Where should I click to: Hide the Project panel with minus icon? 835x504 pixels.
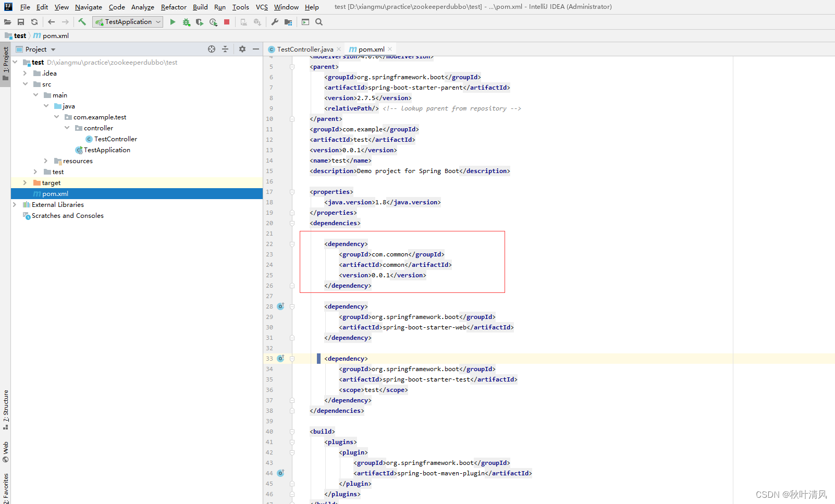256,49
